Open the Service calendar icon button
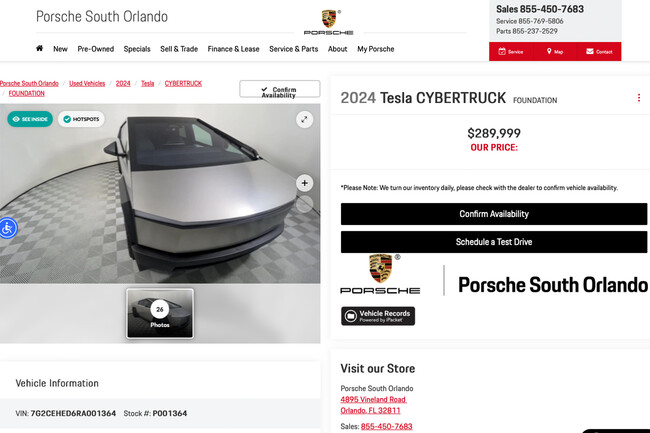This screenshot has width=650, height=433. tap(511, 51)
